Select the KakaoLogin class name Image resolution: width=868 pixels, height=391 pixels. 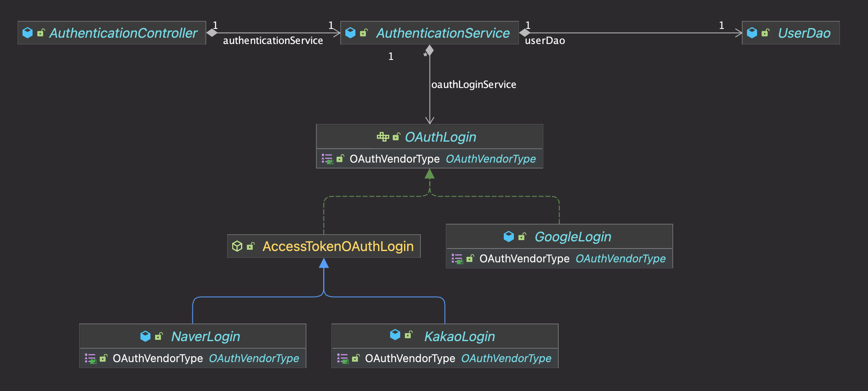pos(460,336)
